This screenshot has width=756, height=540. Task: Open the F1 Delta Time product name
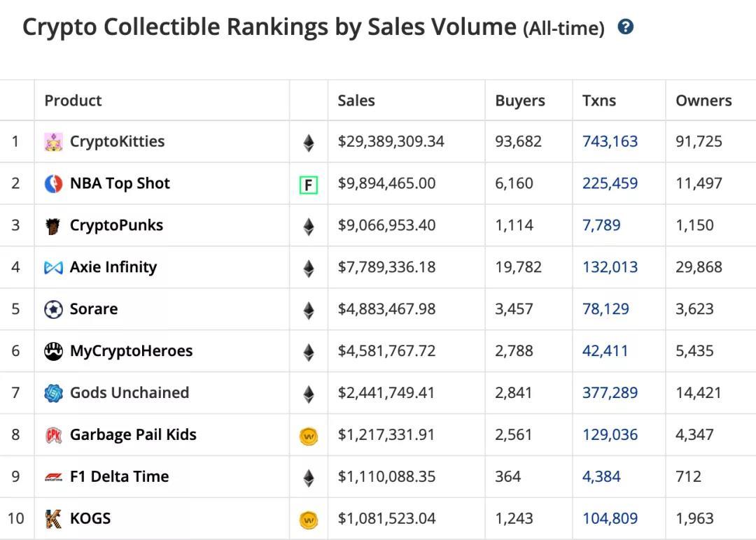coord(119,476)
